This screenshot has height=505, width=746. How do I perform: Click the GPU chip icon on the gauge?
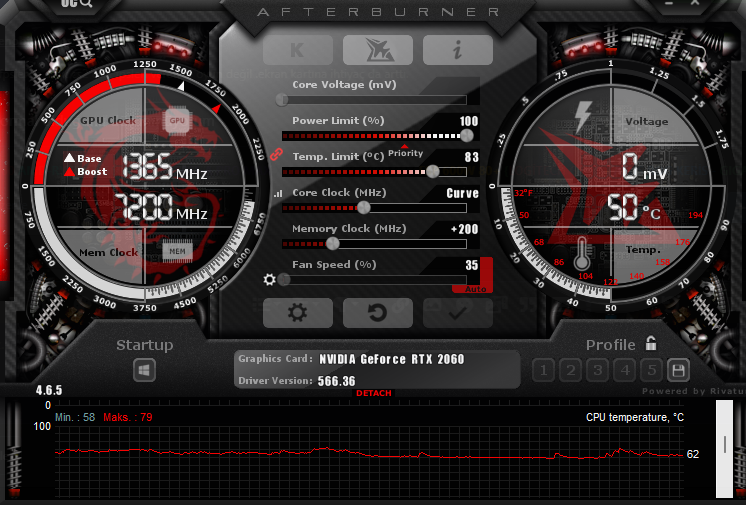tap(177, 121)
